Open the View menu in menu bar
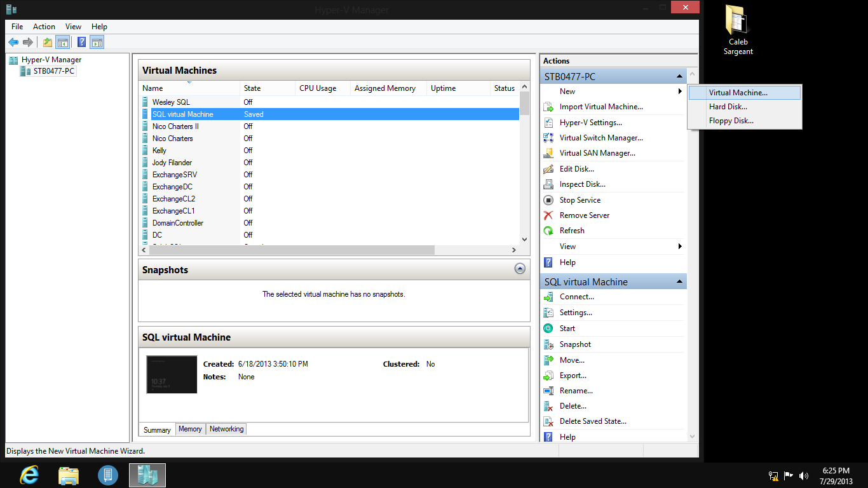Viewport: 868px width, 488px height. pyautogui.click(x=73, y=27)
